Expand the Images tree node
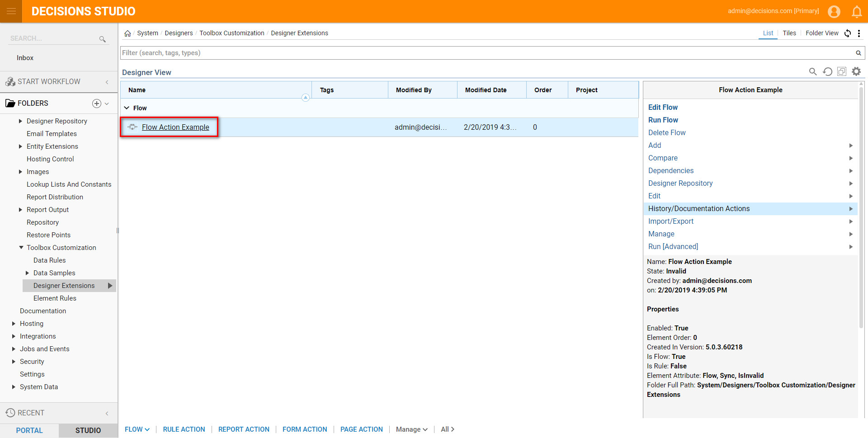Screen dimensions: 868x438 tap(20, 172)
